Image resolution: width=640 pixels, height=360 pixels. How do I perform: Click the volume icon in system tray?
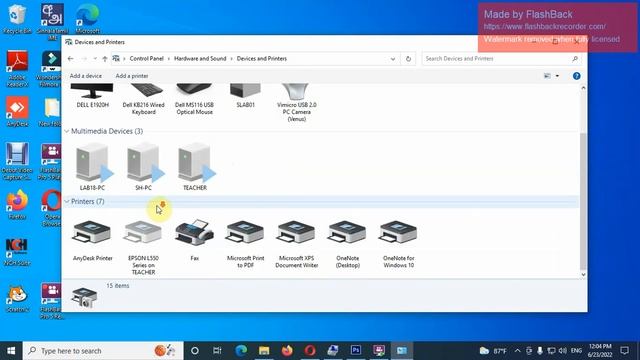pos(562,351)
